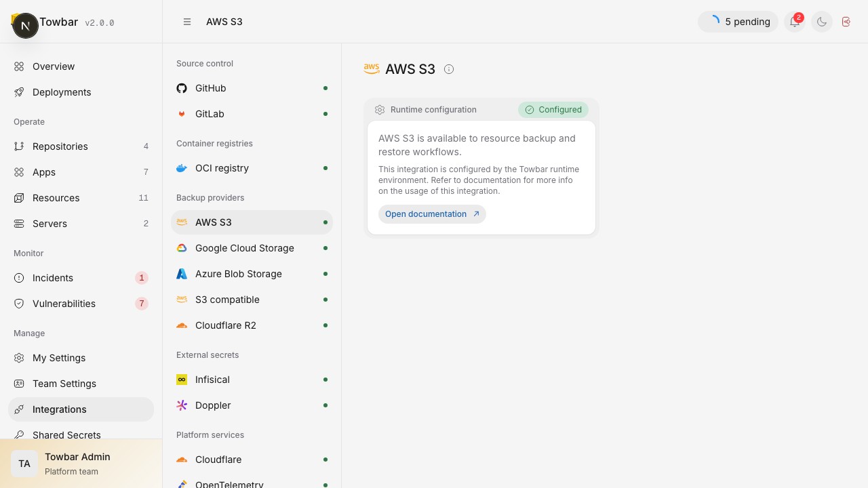Navigate to Apps
The height and width of the screenshot is (488, 868).
81,172
